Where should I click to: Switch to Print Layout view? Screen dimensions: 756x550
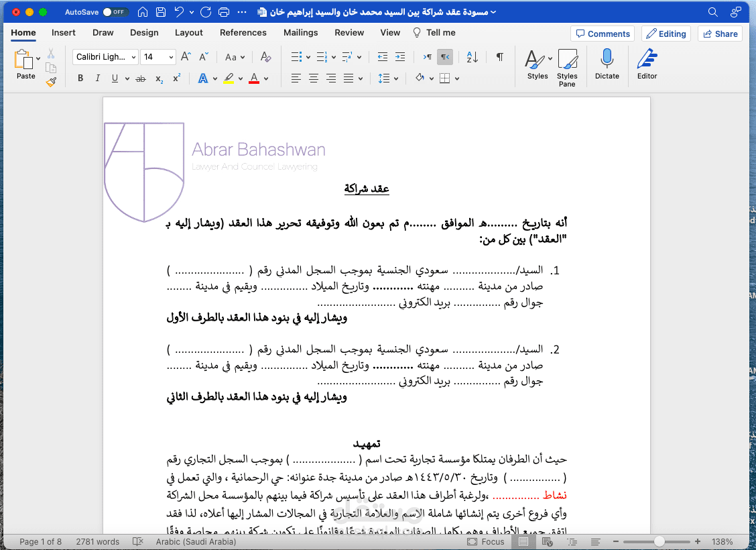pos(523,542)
